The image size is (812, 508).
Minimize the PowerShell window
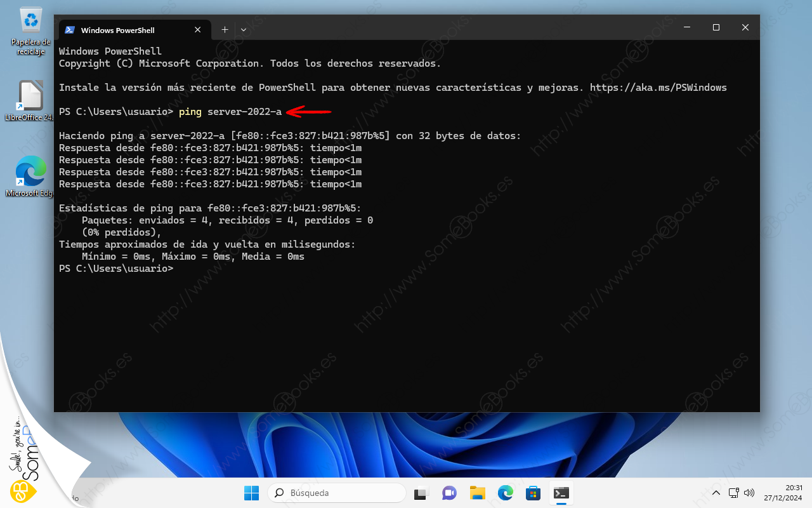click(687, 27)
